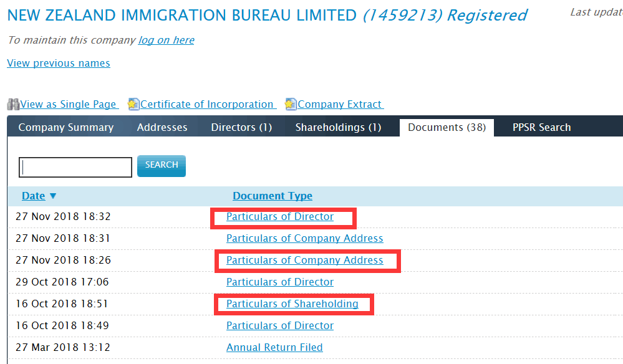Open the Particulars of Shareholding document
Screen dimensions: 623x364
[x=292, y=304]
